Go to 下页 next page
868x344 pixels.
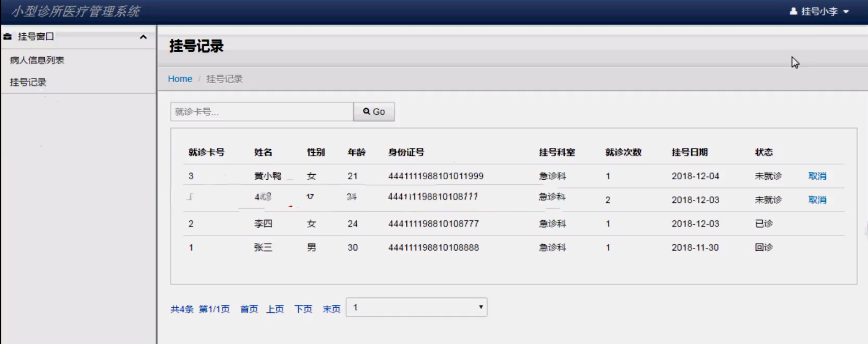click(x=303, y=309)
